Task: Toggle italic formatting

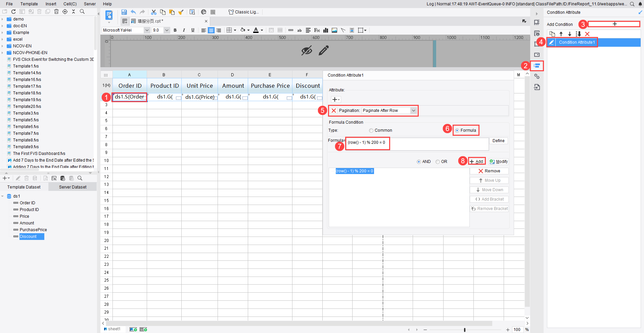Action: [x=184, y=30]
